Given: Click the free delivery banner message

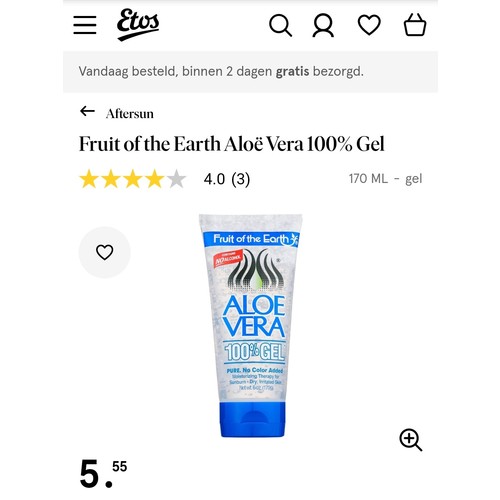Looking at the screenshot, I should [221, 72].
